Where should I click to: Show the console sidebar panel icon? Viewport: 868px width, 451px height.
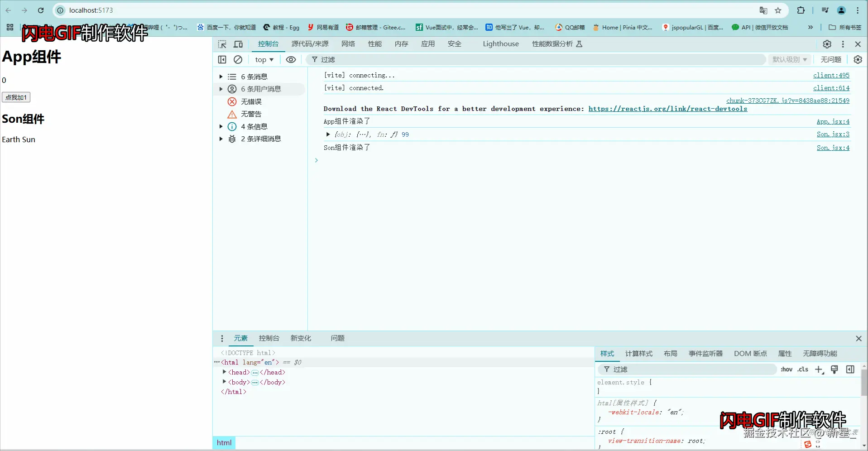pyautogui.click(x=222, y=59)
